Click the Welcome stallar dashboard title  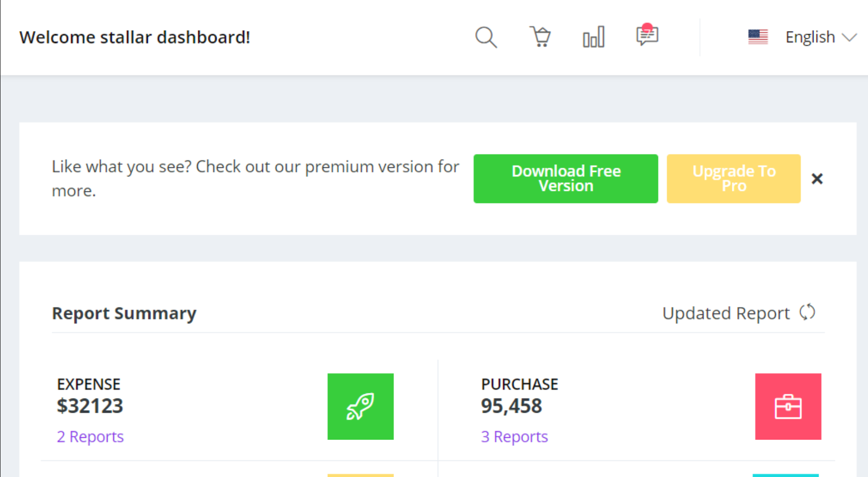pos(135,37)
